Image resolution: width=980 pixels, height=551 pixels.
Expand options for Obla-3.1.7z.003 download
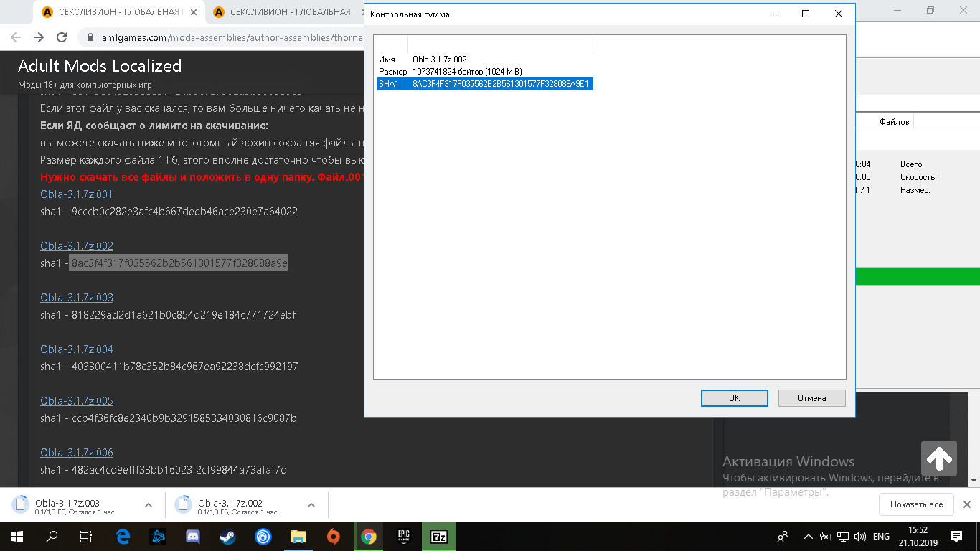[x=149, y=505]
